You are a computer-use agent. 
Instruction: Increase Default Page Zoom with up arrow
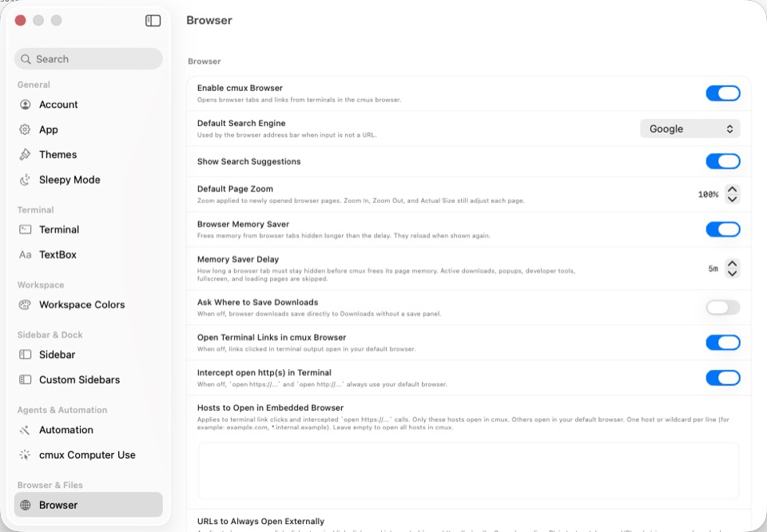(733, 189)
